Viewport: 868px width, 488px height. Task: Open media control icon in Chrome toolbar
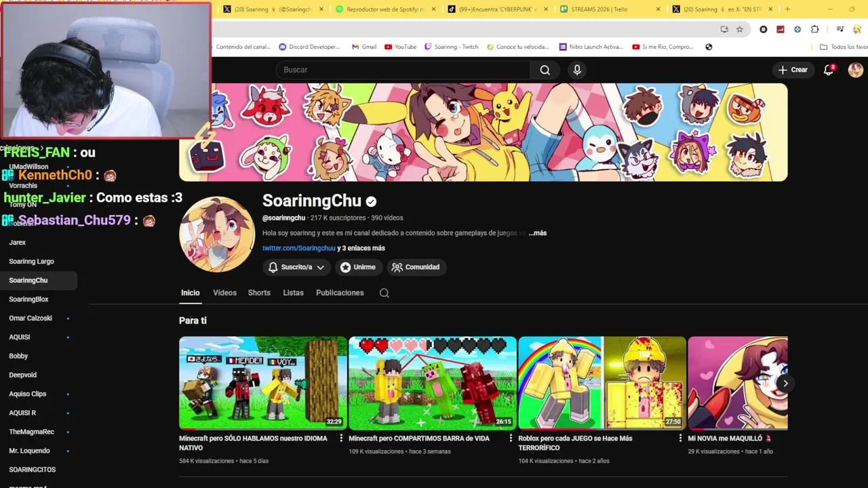(x=840, y=29)
